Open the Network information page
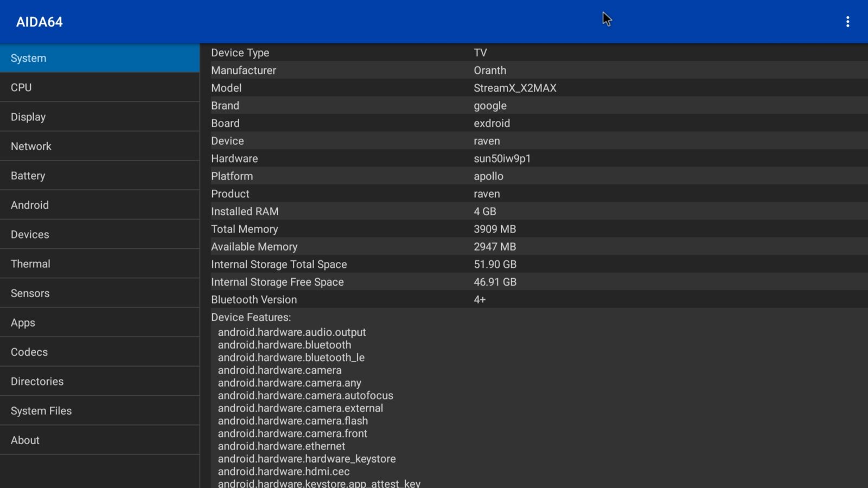The height and width of the screenshot is (488, 868). [x=100, y=146]
